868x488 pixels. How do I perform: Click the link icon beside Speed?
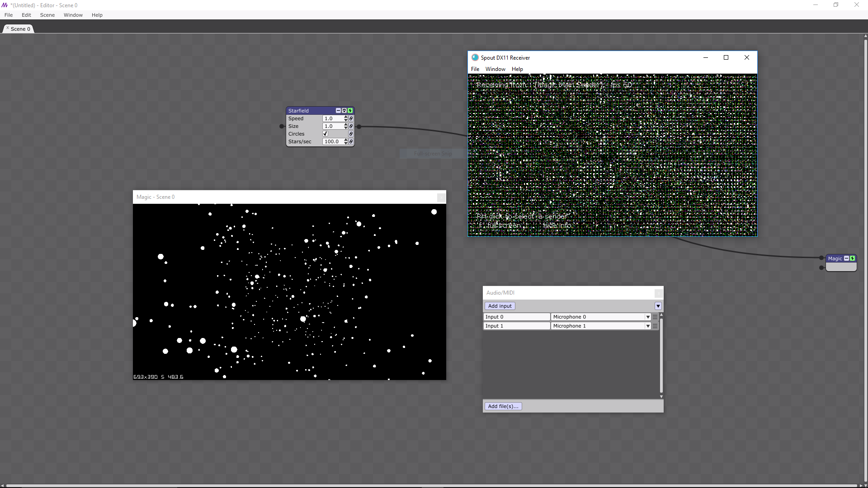pos(351,118)
